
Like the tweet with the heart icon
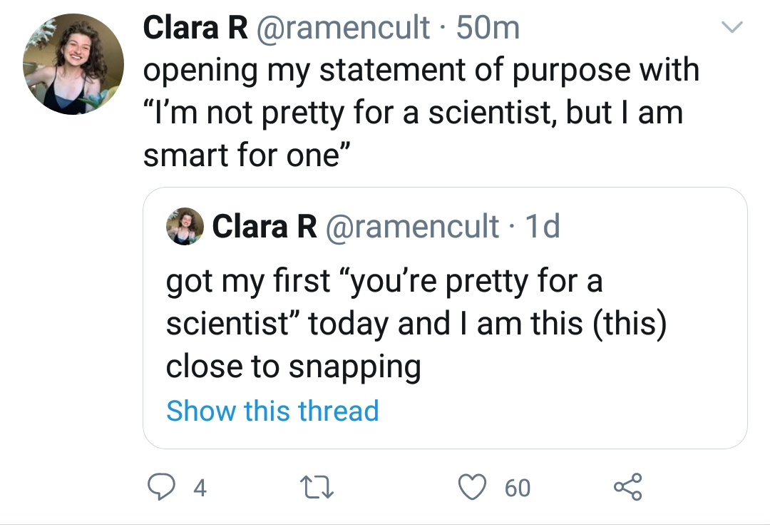point(471,487)
